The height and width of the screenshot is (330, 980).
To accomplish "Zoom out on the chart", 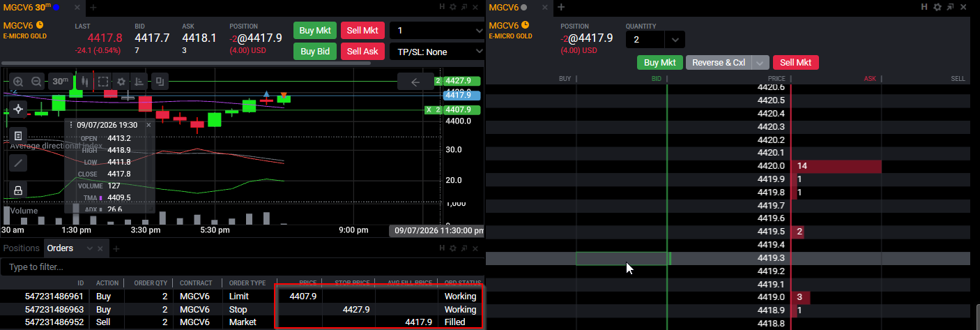I will coord(36,82).
